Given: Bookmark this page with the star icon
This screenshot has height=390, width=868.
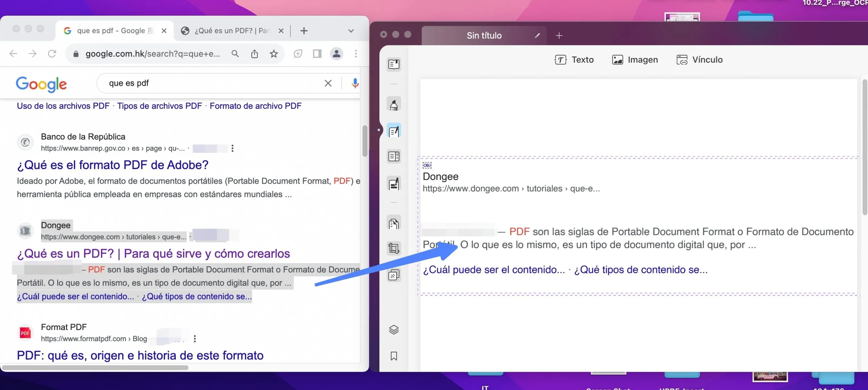Looking at the screenshot, I should [x=274, y=54].
